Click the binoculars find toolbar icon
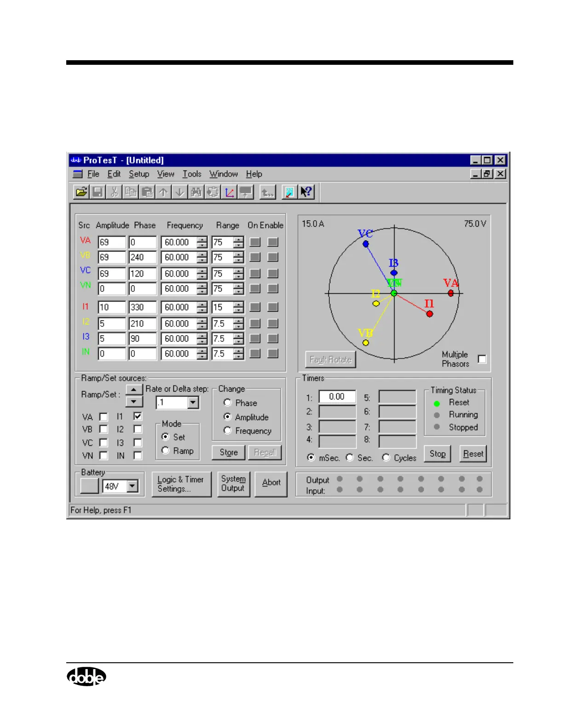563x728 pixels. click(196, 192)
